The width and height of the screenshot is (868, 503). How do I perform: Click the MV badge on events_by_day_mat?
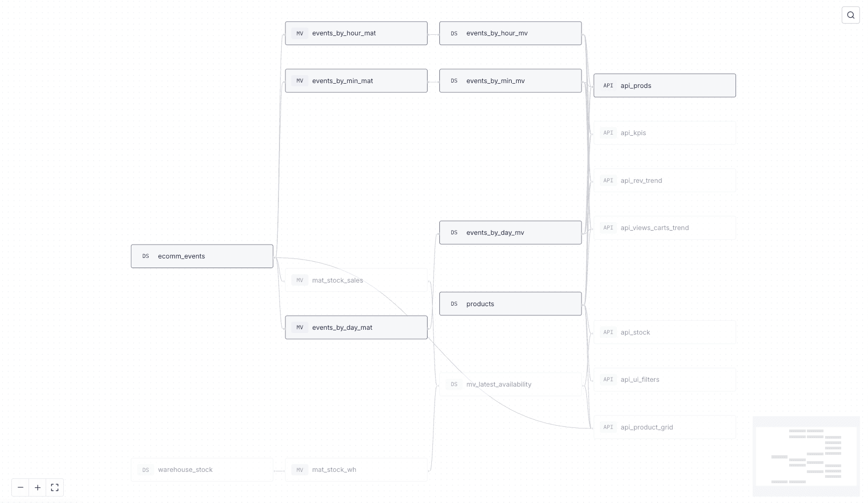point(299,327)
